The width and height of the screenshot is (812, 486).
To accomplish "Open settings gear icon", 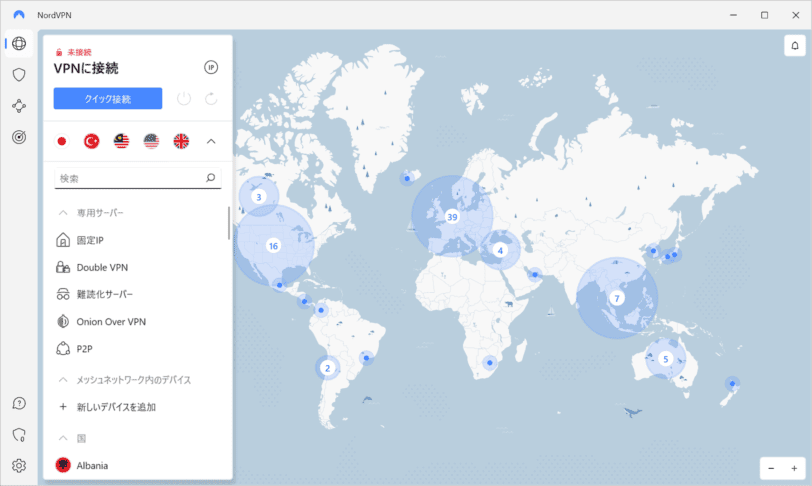I will click(19, 466).
